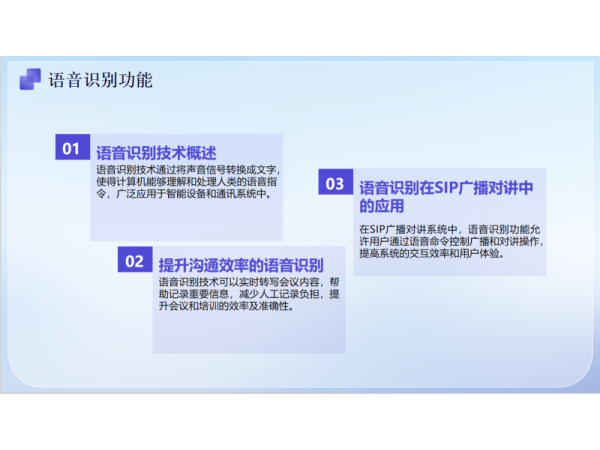Click the 02 number badge
The width and height of the screenshot is (600, 450).
pos(134,262)
